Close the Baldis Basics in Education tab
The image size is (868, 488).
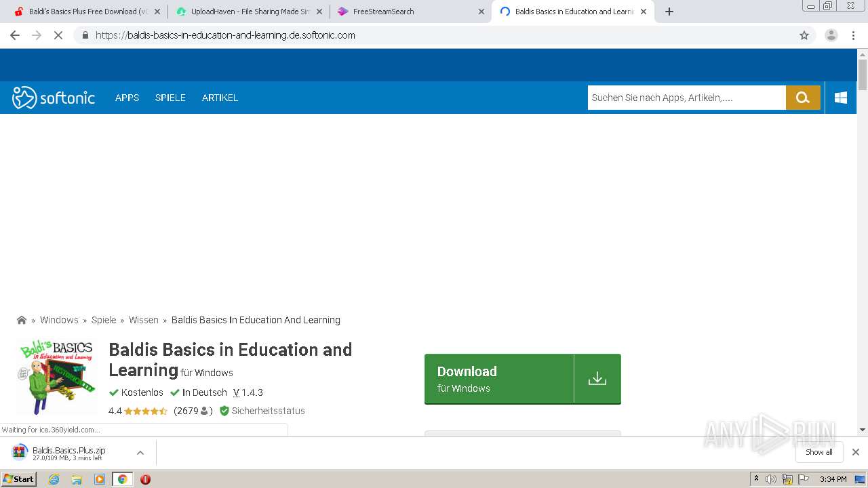(644, 12)
